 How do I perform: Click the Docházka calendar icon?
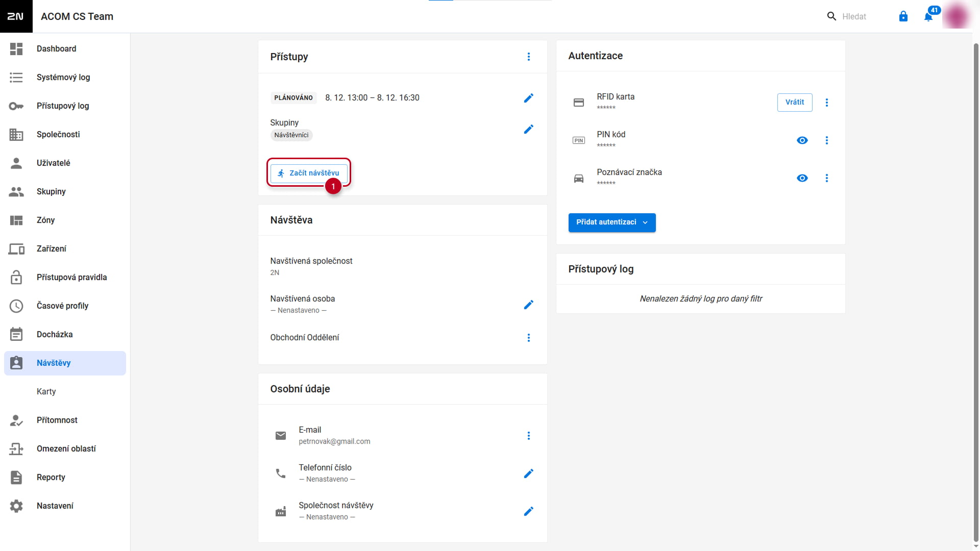pyautogui.click(x=16, y=335)
